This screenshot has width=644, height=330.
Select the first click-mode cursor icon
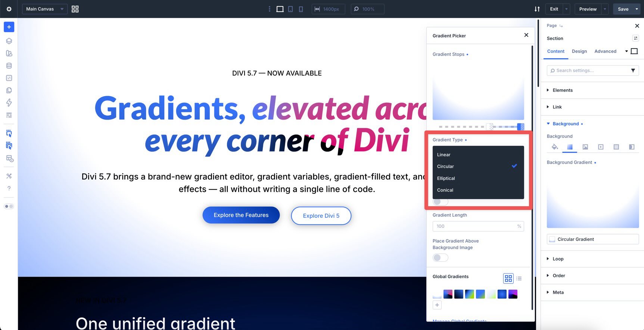(x=9, y=133)
